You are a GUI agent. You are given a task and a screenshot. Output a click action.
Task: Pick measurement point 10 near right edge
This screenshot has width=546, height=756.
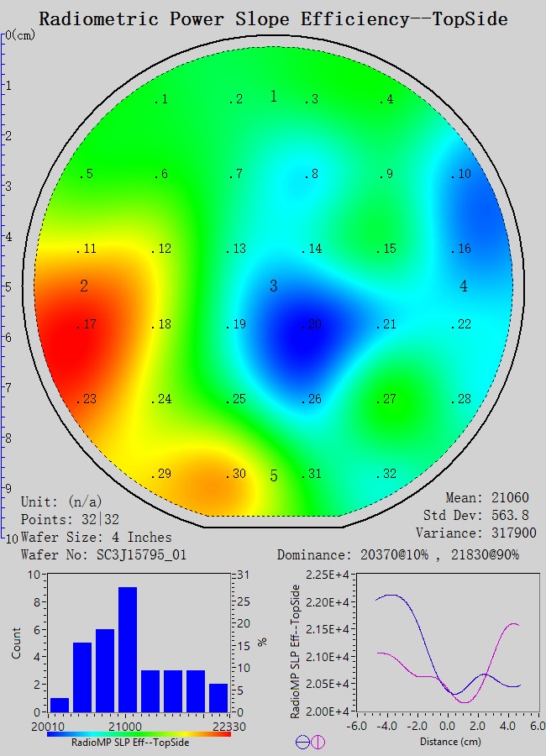click(461, 175)
